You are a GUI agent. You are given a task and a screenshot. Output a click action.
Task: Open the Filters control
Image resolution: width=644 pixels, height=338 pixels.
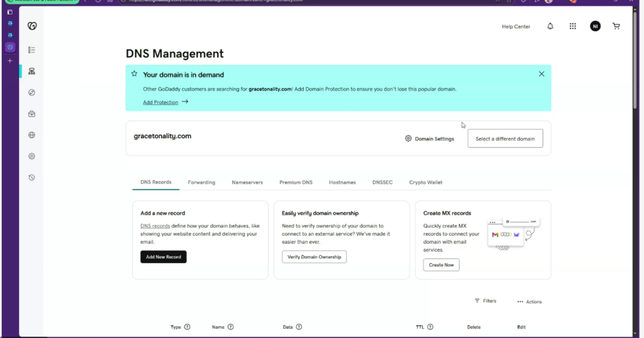coord(486,301)
